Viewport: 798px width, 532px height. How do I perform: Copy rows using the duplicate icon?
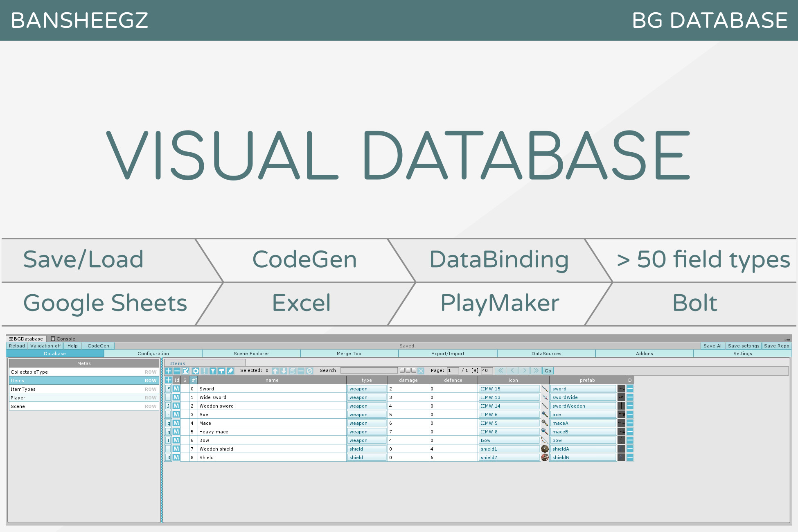pyautogui.click(x=292, y=371)
